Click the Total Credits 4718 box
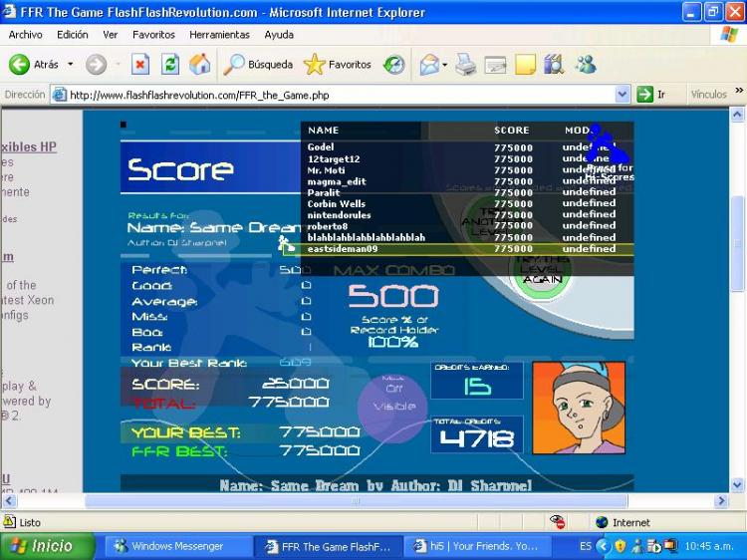 477,434
